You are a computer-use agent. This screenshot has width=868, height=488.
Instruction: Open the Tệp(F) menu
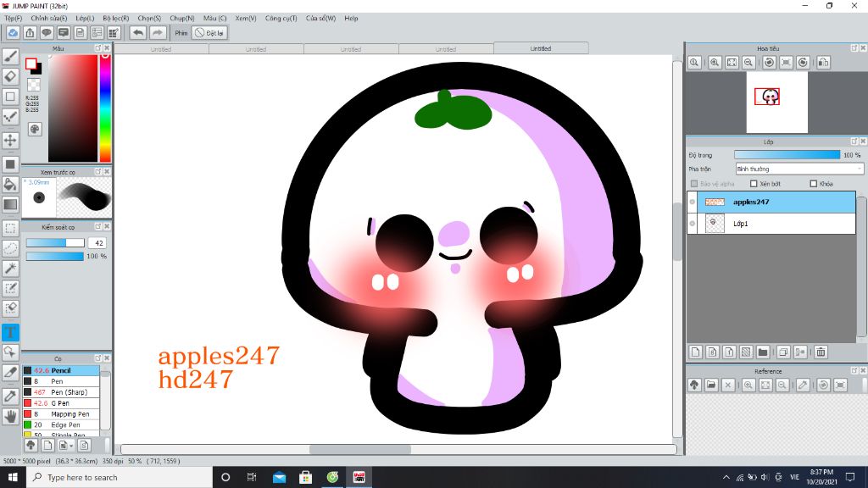tap(14, 19)
